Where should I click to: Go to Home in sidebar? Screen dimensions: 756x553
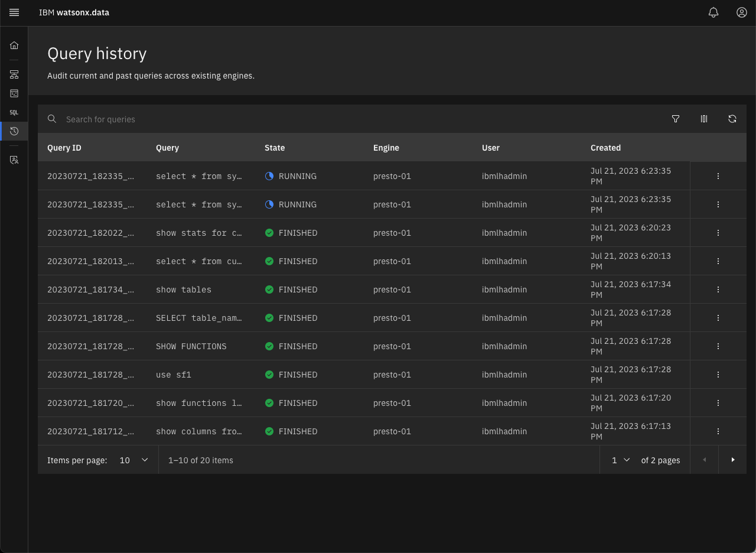[x=14, y=45]
